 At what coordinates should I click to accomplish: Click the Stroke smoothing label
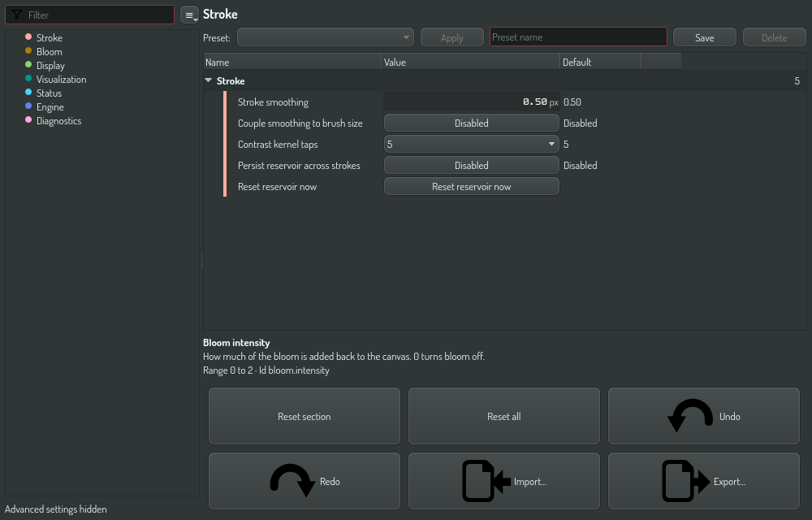273,102
